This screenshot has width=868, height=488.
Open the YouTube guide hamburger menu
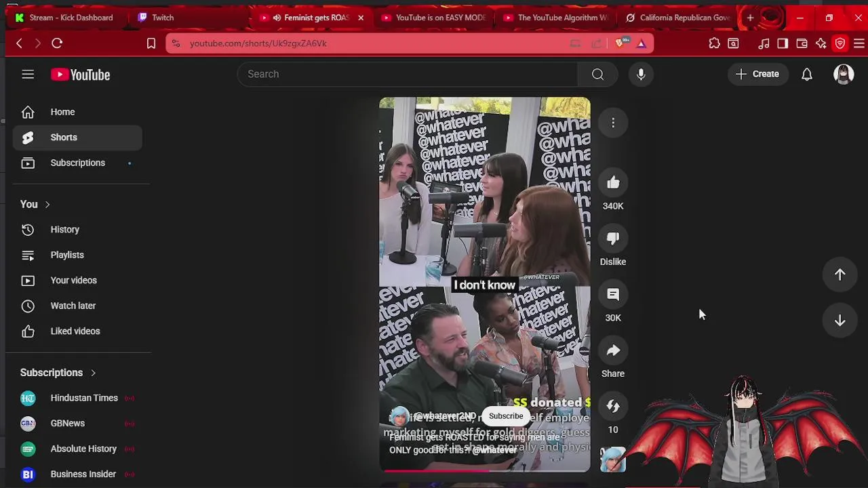click(x=28, y=75)
